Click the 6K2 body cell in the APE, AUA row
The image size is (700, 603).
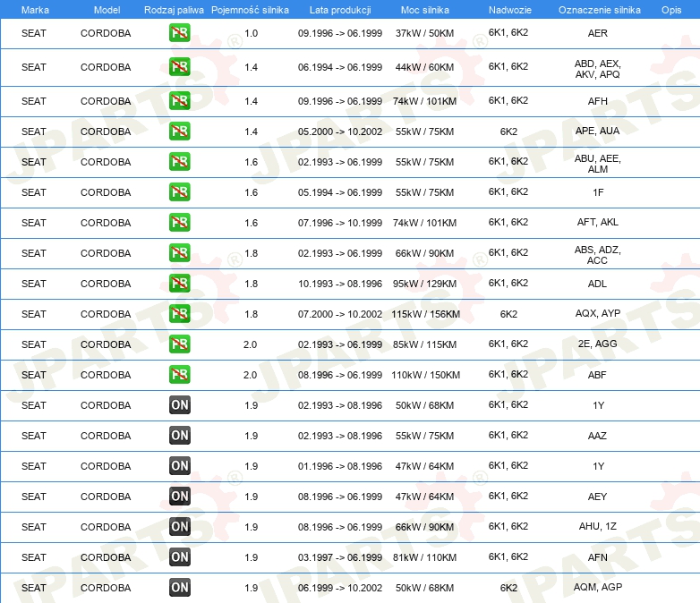pyautogui.click(x=508, y=132)
